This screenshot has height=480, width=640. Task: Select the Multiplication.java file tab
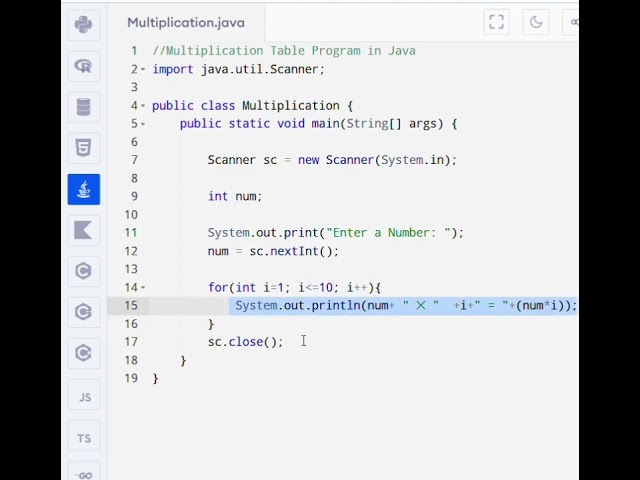click(186, 22)
